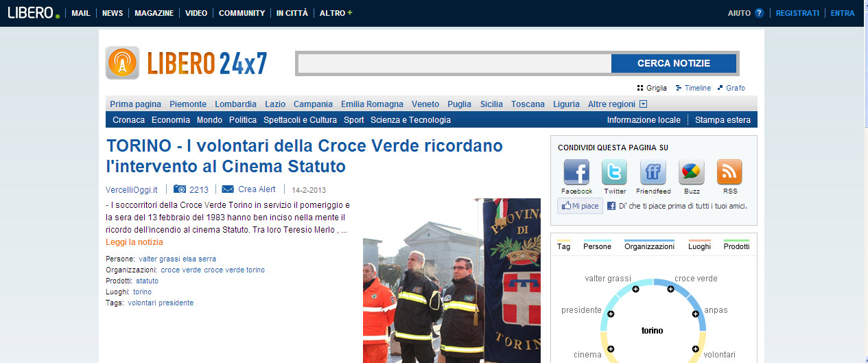Image resolution: width=868 pixels, height=363 pixels.
Task: Open In Città in the top navigation
Action: point(292,13)
